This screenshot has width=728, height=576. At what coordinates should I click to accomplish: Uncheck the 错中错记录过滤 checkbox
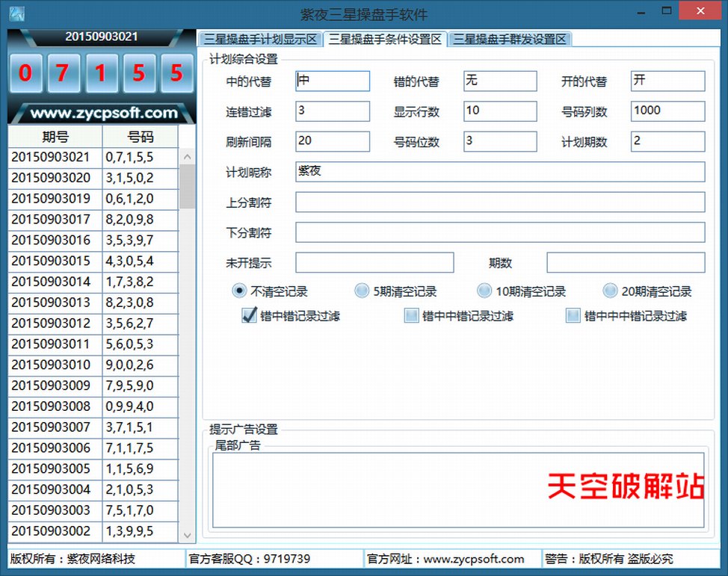[249, 316]
